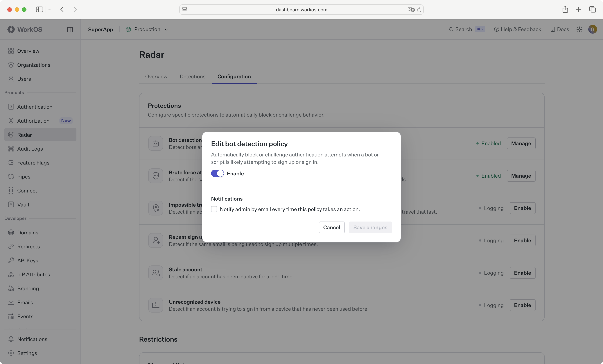Check the notify admin by email checkbox
603x364 pixels.
pyautogui.click(x=214, y=209)
